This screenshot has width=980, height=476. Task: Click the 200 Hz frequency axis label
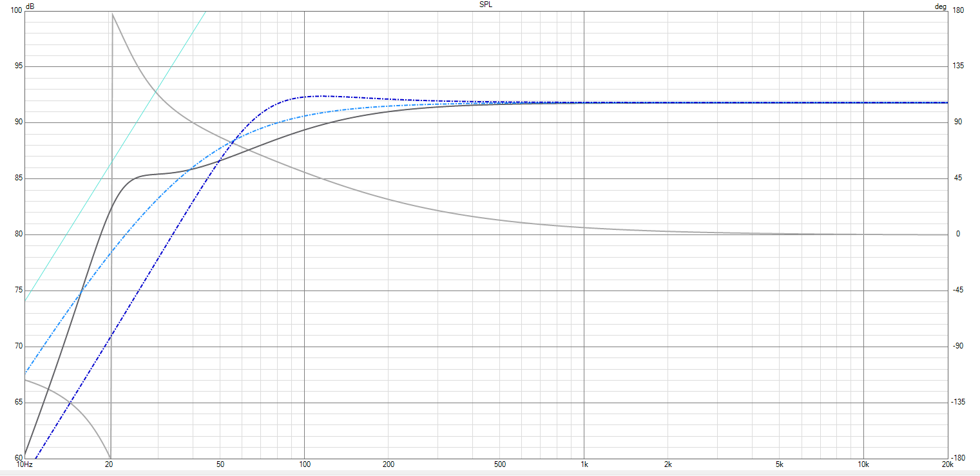pyautogui.click(x=388, y=464)
